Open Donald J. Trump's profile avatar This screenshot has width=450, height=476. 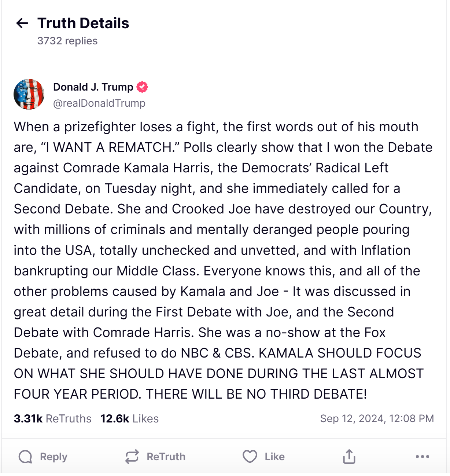coord(29,94)
